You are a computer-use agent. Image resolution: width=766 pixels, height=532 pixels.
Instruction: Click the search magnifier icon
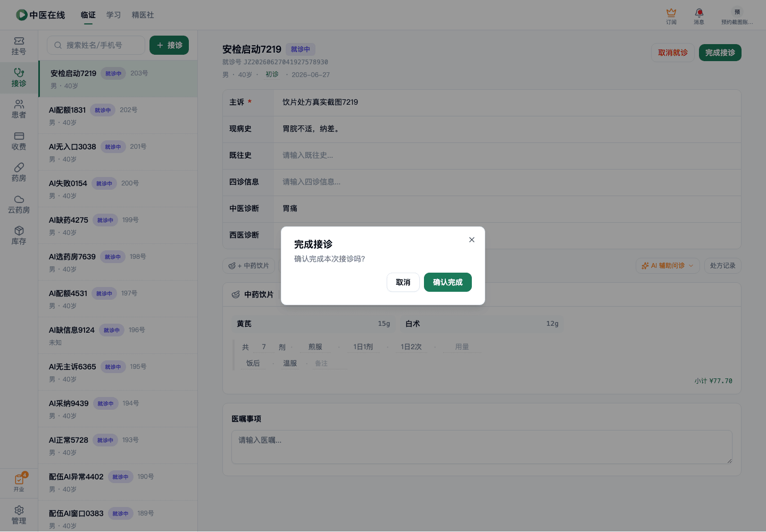pos(58,45)
